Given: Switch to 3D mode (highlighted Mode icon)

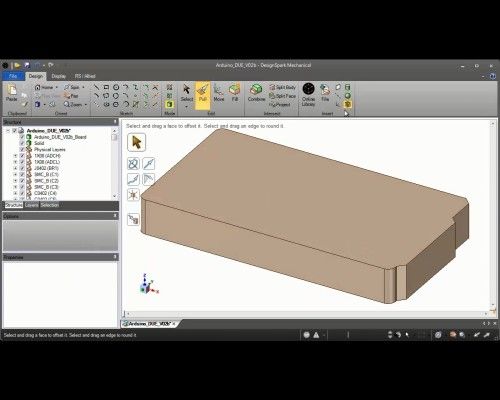Looking at the screenshot, I should [x=170, y=104].
